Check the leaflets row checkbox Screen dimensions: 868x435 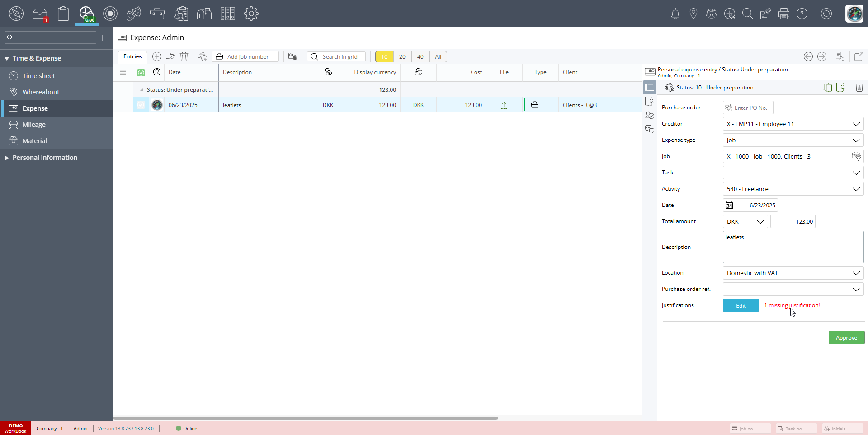click(x=141, y=105)
